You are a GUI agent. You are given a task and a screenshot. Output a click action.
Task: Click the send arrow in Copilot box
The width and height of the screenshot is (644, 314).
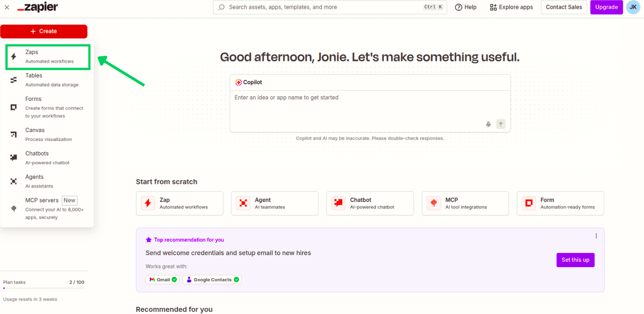tap(501, 124)
